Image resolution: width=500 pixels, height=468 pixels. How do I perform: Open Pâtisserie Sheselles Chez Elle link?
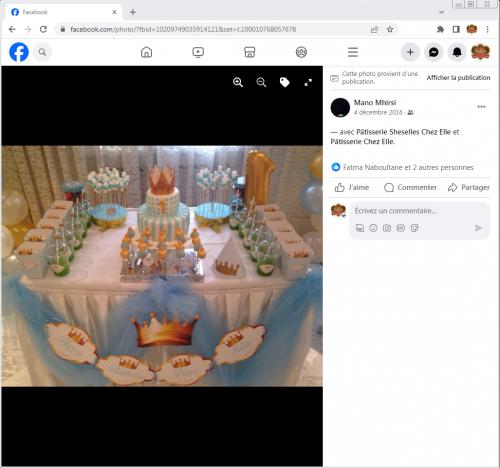pyautogui.click(x=403, y=132)
